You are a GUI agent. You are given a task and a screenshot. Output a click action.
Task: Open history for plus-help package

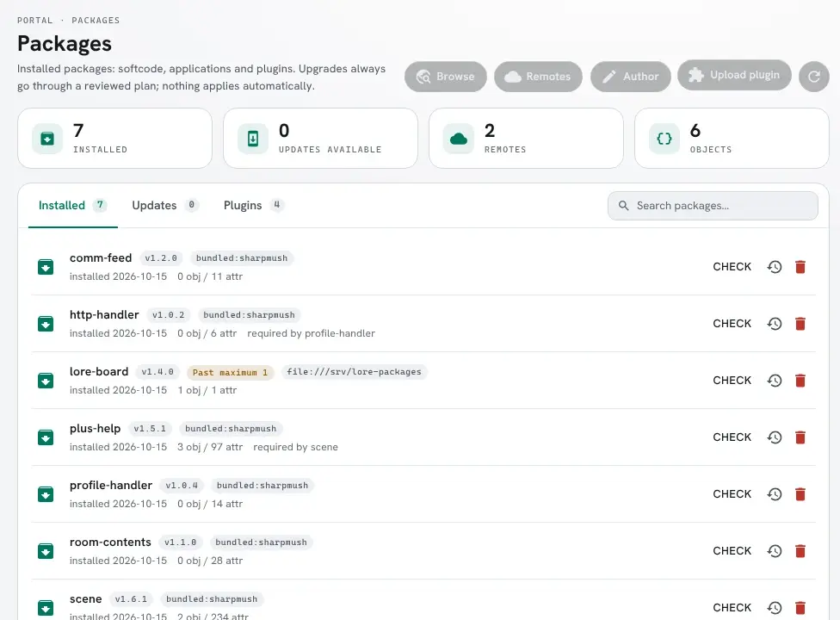pyautogui.click(x=774, y=437)
